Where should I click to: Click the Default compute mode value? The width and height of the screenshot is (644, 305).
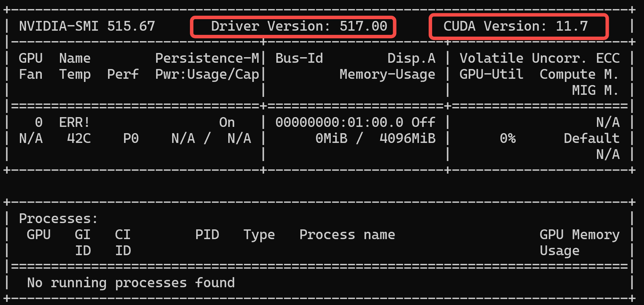pos(591,139)
